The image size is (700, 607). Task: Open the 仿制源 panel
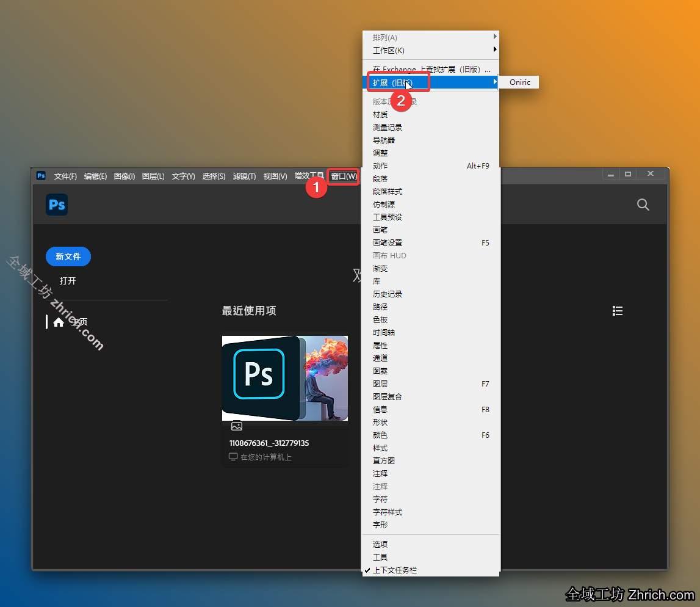coord(431,204)
